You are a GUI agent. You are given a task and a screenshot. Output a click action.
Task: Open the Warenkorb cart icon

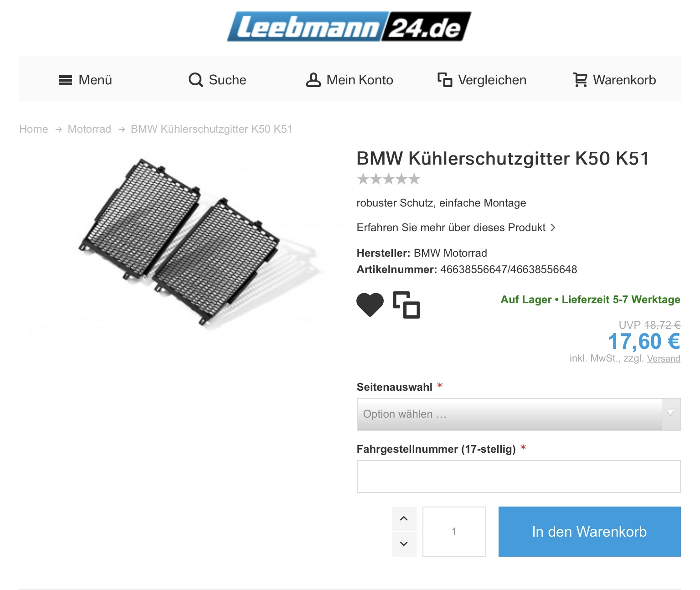(x=580, y=80)
